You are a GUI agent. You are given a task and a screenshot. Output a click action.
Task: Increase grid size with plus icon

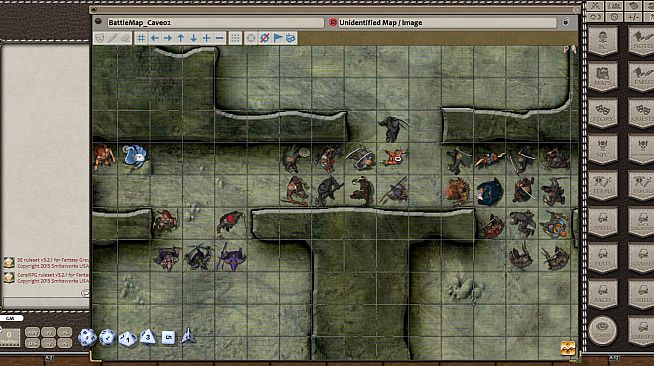pos(206,38)
